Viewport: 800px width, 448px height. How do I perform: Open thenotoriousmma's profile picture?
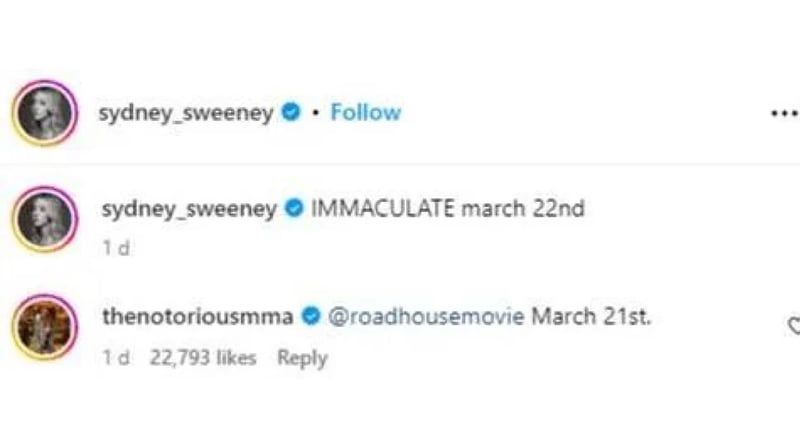[x=44, y=328]
